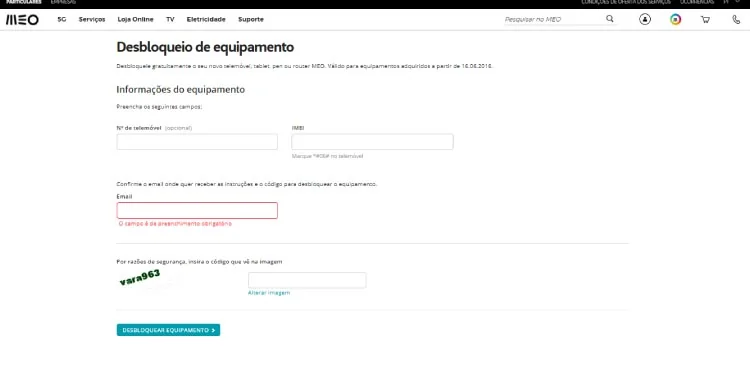The image size is (750, 374).
Task: Focus the Email input field
Action: tap(197, 210)
